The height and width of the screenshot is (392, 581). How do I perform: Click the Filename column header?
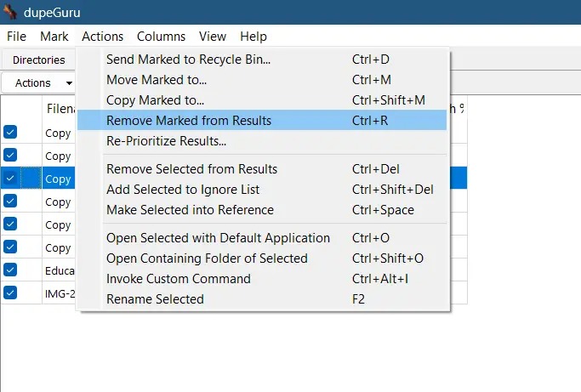pyautogui.click(x=60, y=109)
